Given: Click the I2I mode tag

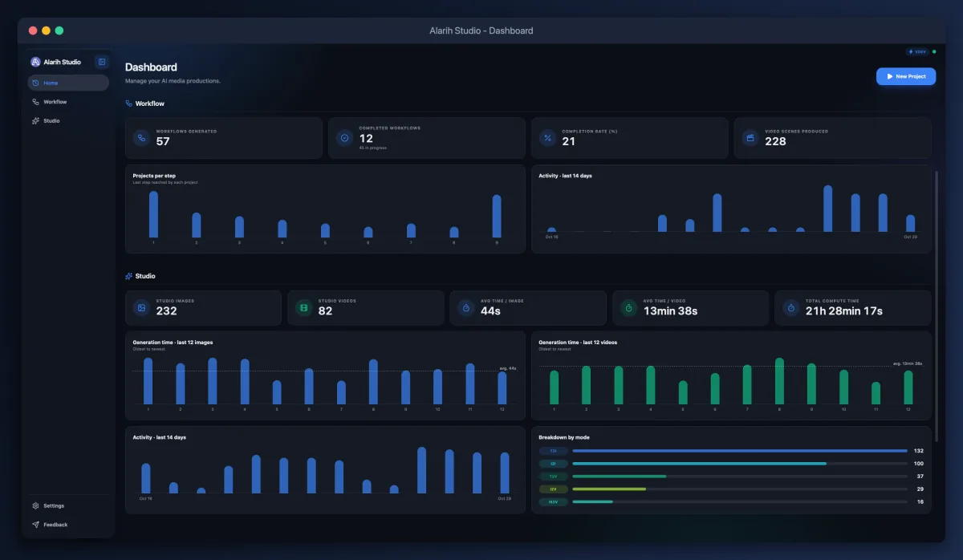Looking at the screenshot, I should 553,464.
